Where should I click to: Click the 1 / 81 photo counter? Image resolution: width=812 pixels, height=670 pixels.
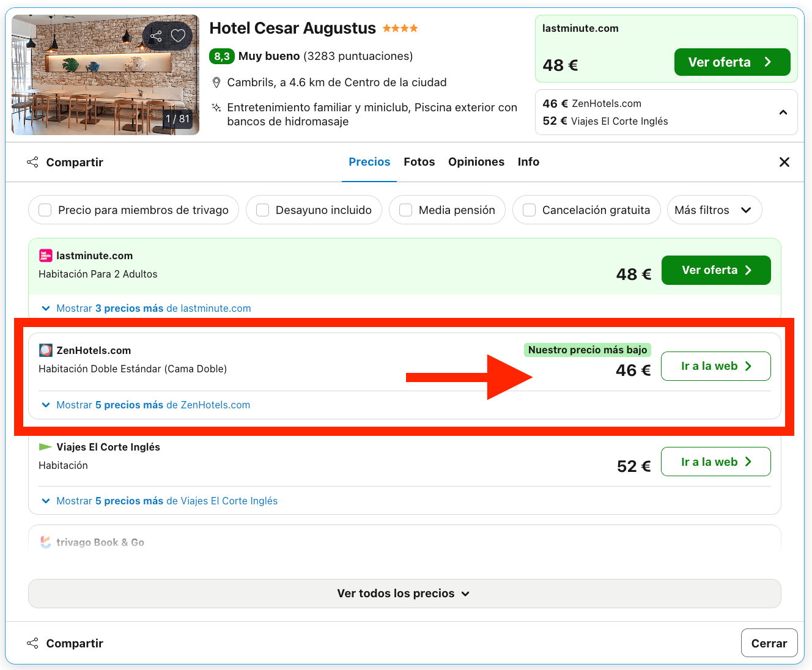178,119
